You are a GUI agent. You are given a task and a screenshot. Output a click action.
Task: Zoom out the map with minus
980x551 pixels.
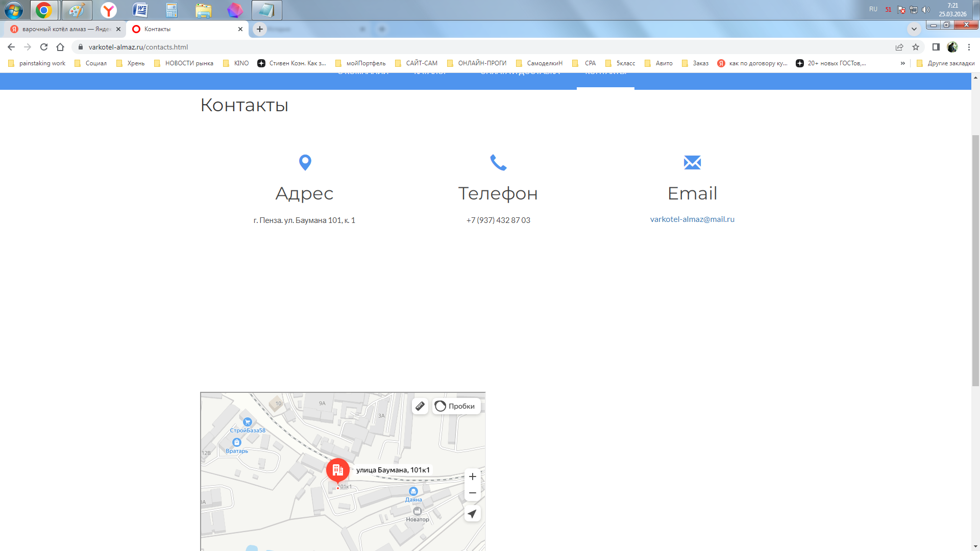click(472, 493)
